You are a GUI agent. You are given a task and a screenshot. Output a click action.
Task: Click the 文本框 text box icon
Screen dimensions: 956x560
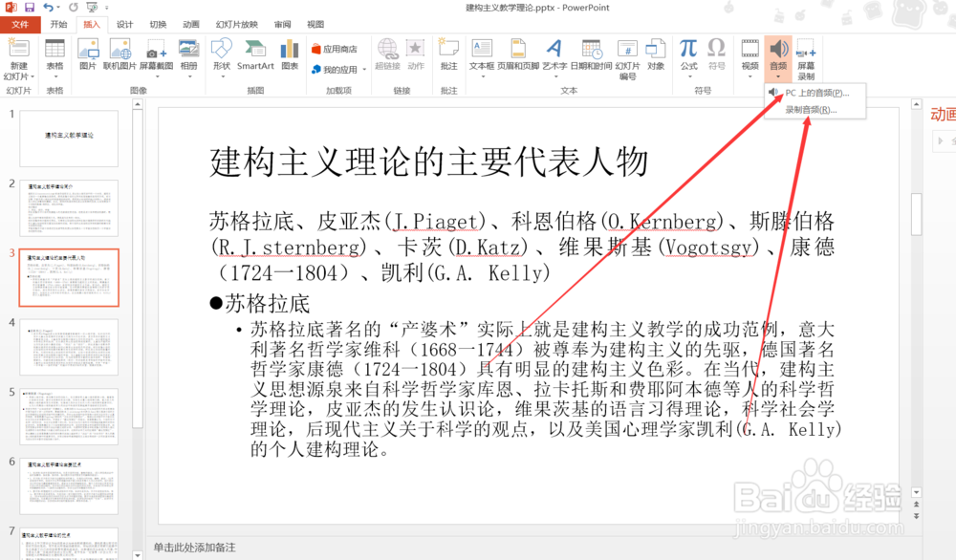click(482, 49)
